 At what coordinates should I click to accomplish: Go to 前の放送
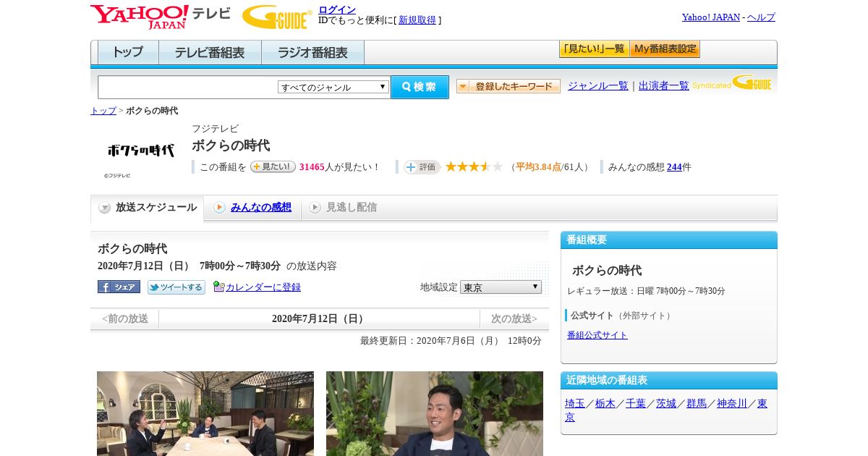click(124, 318)
